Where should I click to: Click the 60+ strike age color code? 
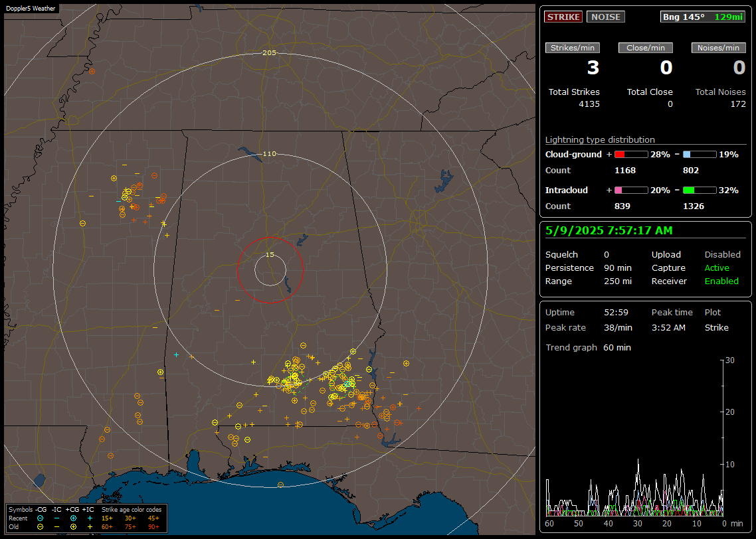pyautogui.click(x=107, y=527)
